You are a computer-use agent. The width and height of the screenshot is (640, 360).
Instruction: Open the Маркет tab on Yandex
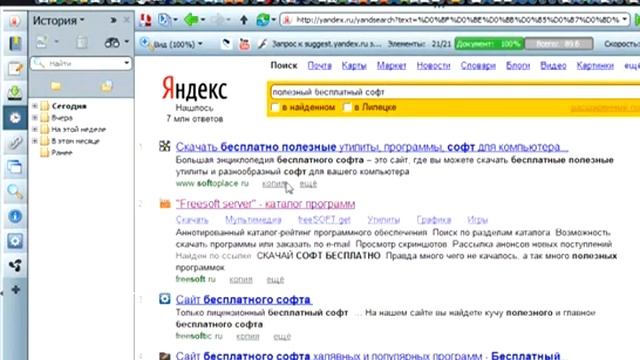(x=391, y=66)
